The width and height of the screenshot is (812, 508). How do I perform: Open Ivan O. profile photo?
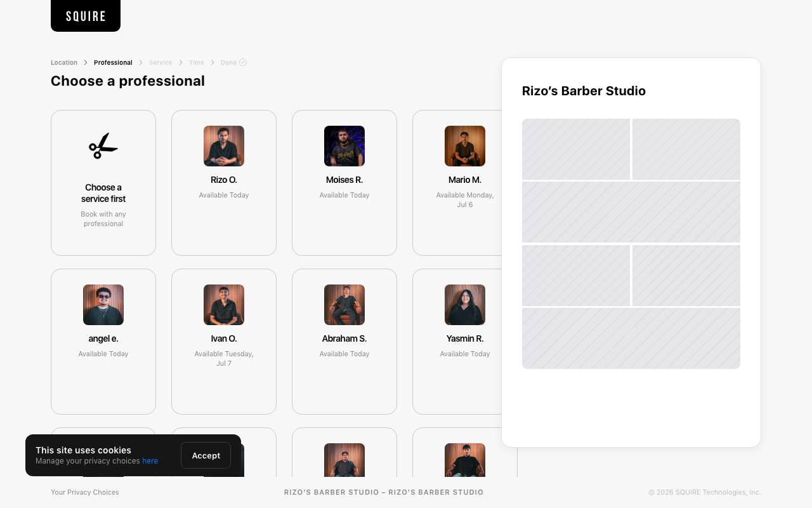click(x=224, y=305)
